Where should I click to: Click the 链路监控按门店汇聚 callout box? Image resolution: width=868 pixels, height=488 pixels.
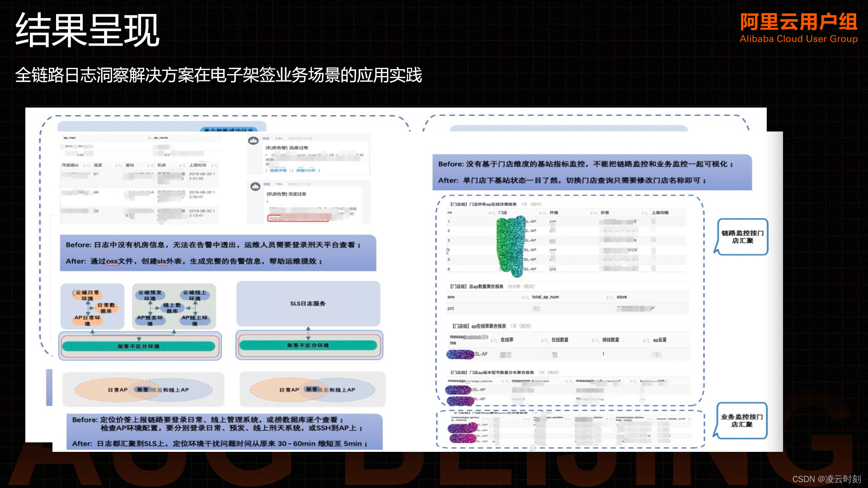tap(742, 237)
